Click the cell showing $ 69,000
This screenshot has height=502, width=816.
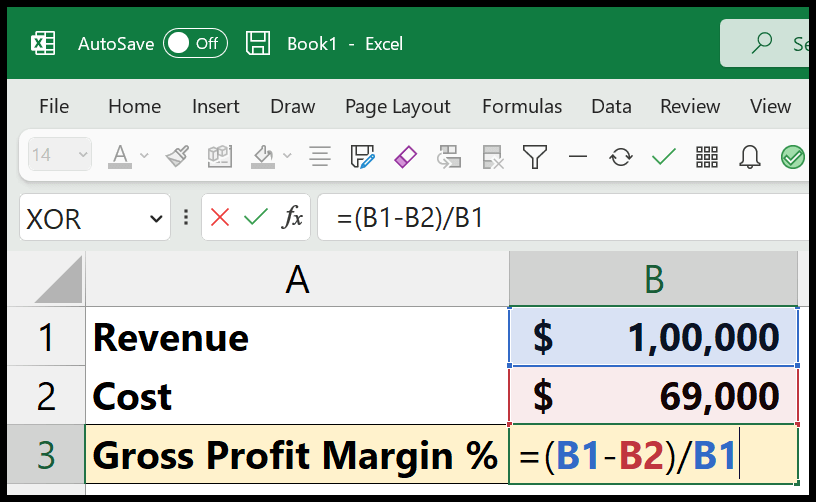(x=654, y=395)
